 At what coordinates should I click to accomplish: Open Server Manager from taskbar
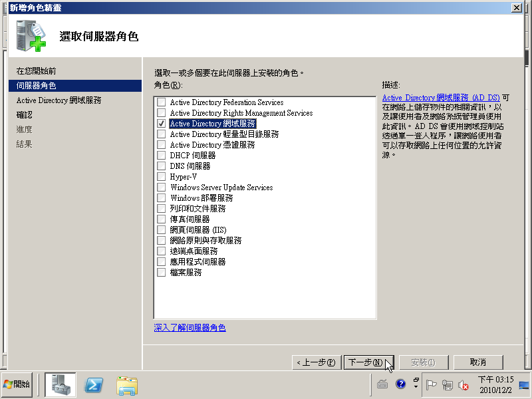[x=61, y=385]
